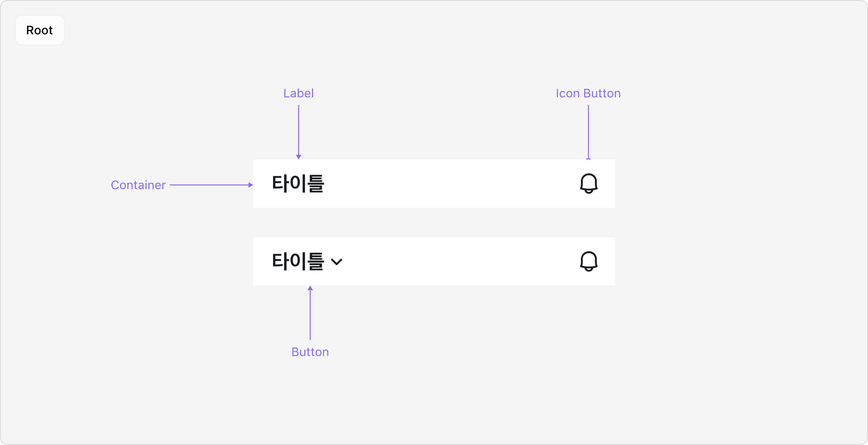Click the Container annotation label
868x445 pixels.
[x=138, y=185]
